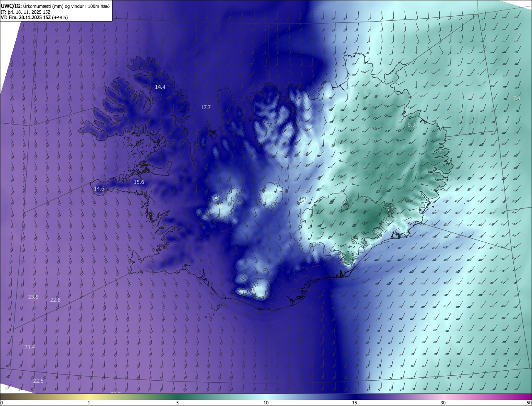
Task: Click the 14.6 value at the peninsula tip
Action: (x=99, y=189)
